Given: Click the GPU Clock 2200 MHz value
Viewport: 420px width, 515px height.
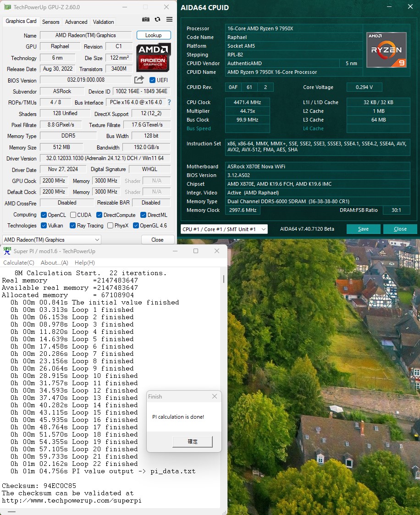Looking at the screenshot, I should point(54,181).
